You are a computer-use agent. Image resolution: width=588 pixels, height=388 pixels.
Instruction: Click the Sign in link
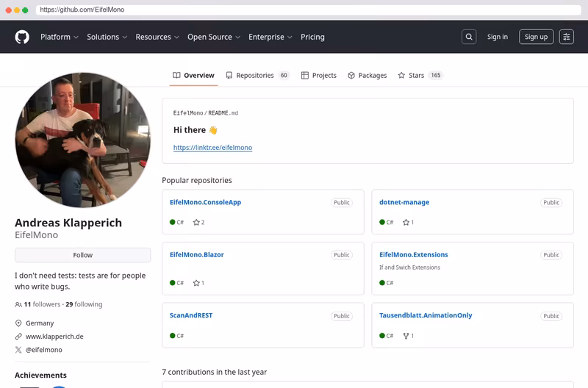[498, 37]
